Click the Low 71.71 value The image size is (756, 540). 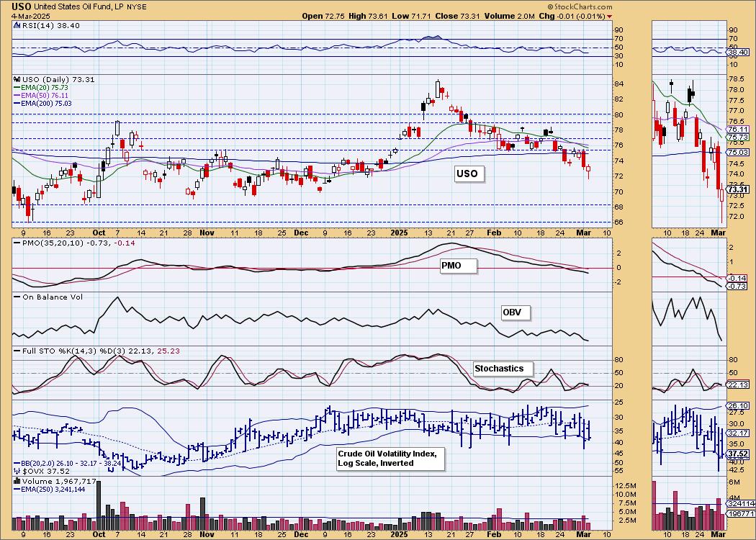(411, 16)
